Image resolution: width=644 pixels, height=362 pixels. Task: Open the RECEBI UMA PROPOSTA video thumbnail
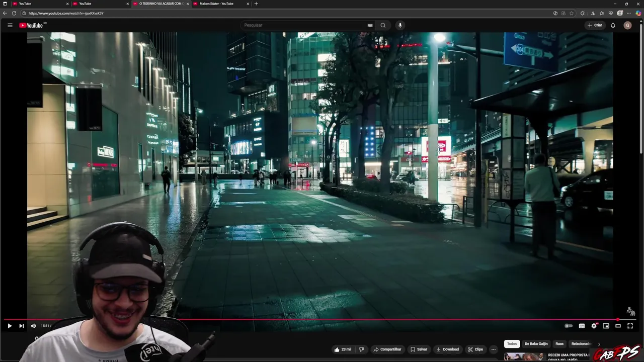tap(524, 357)
